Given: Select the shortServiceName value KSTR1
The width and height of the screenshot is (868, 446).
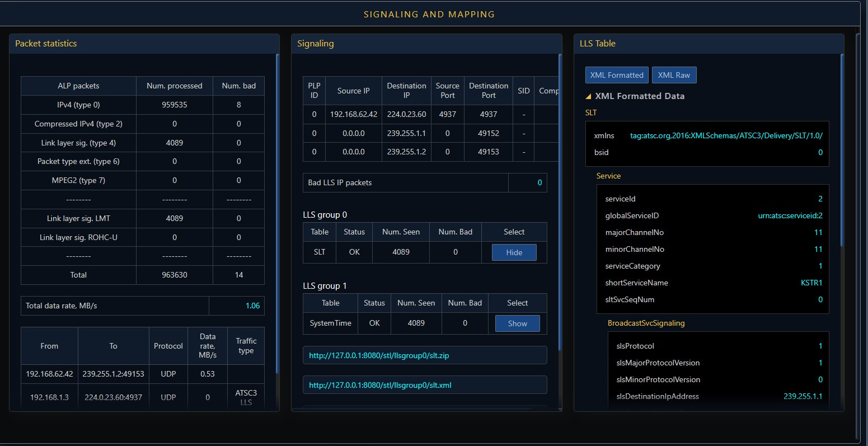Looking at the screenshot, I should coord(811,283).
